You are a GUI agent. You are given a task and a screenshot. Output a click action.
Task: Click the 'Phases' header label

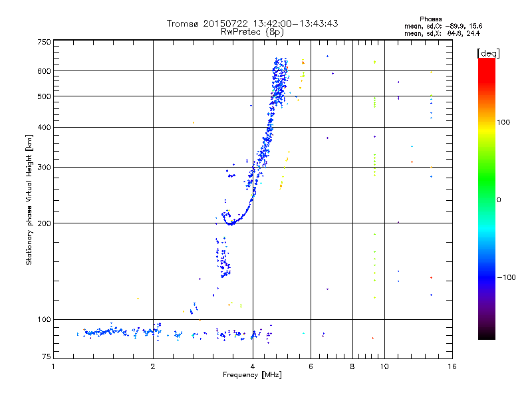430,19
